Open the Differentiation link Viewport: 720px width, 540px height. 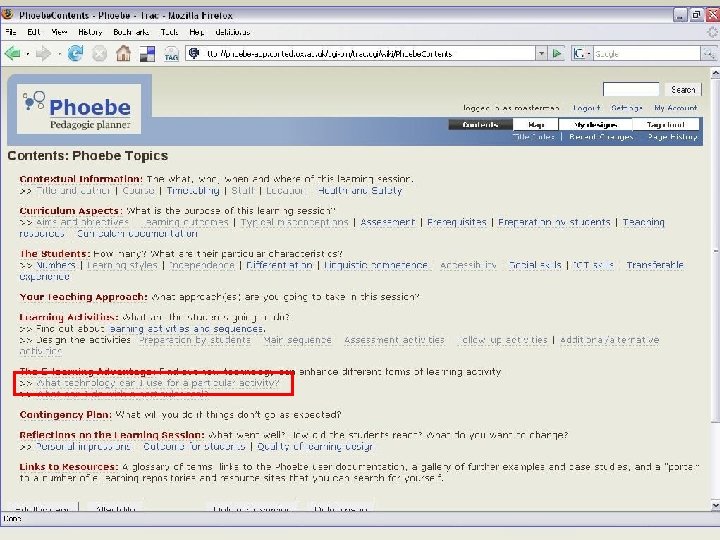click(x=279, y=265)
